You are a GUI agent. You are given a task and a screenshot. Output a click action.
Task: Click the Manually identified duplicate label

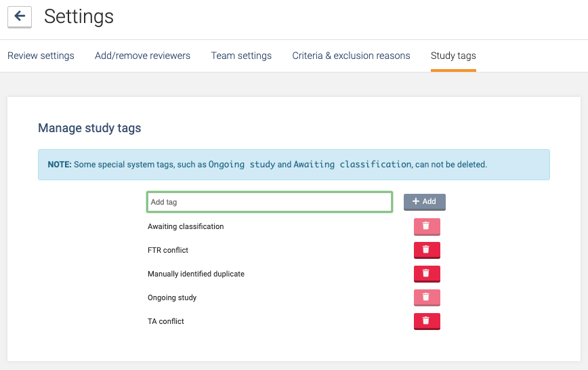click(x=196, y=274)
